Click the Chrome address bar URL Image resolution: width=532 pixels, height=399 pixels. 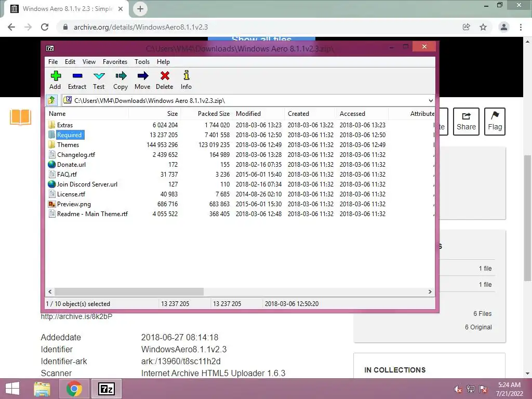pyautogui.click(x=140, y=27)
